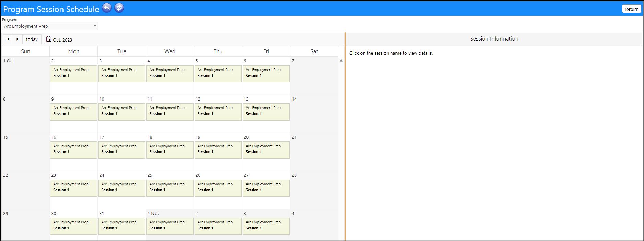Open Session 1 on October 11
Viewport: 644px width, 241px height.
[x=170, y=112]
